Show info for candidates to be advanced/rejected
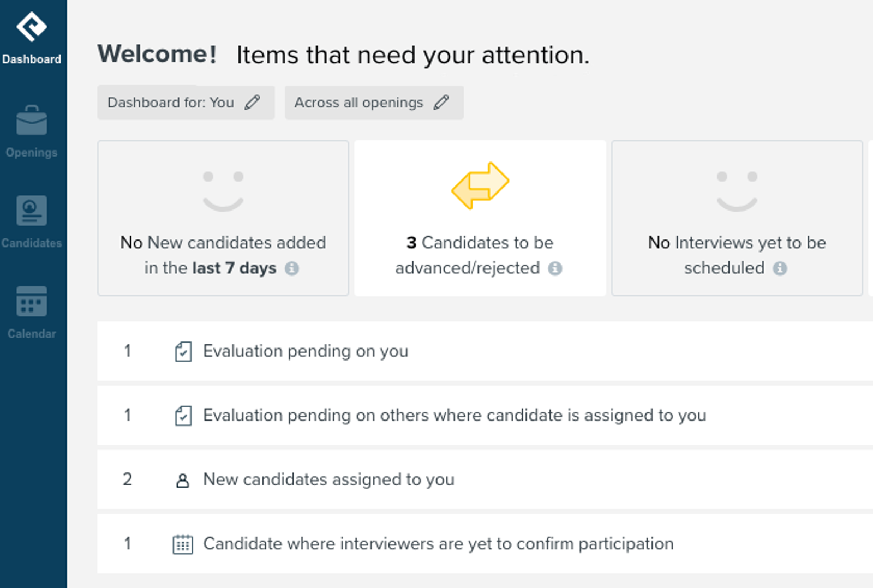 [x=555, y=268]
